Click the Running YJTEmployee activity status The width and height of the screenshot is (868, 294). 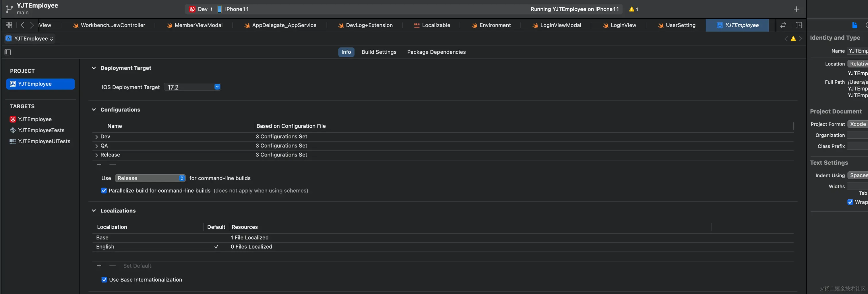tap(575, 9)
